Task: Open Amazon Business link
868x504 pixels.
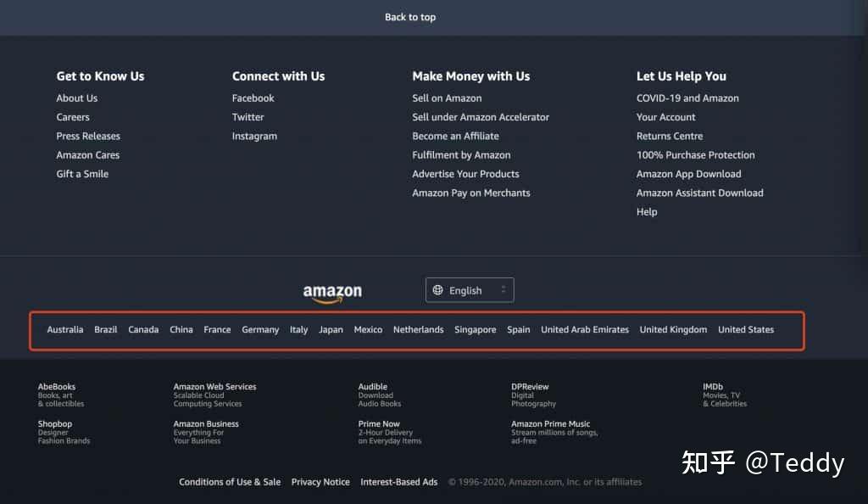Action: pos(206,432)
